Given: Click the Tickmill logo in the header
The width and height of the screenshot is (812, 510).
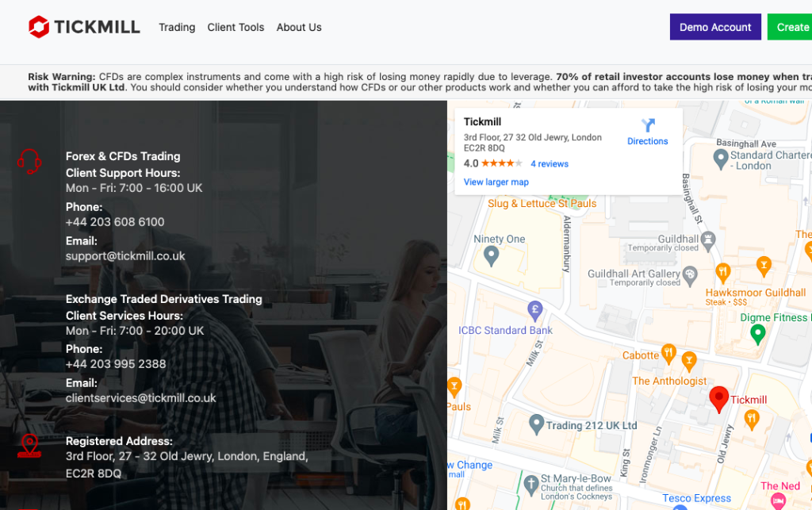Looking at the screenshot, I should pos(84,27).
